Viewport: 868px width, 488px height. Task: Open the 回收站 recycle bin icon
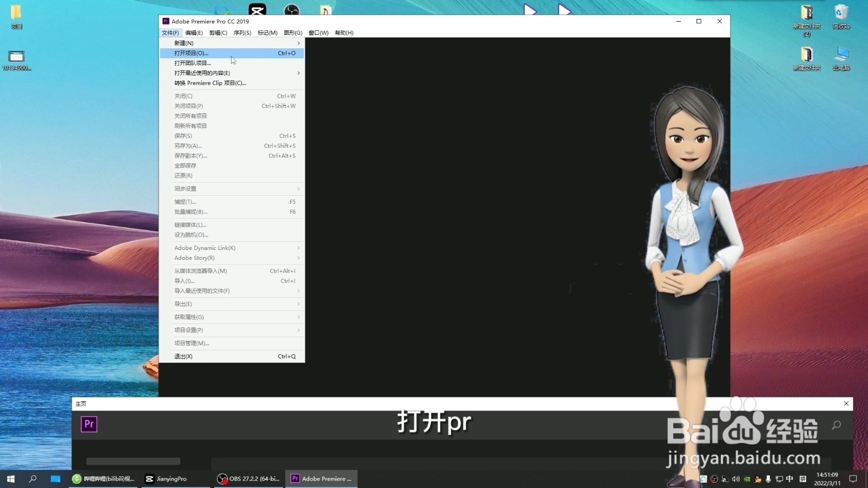(841, 16)
